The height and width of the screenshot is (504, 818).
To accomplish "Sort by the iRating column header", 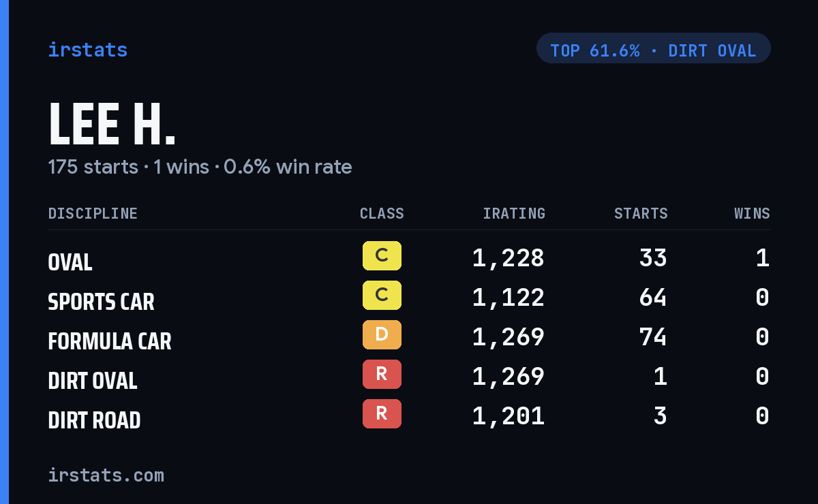I will pyautogui.click(x=514, y=214).
